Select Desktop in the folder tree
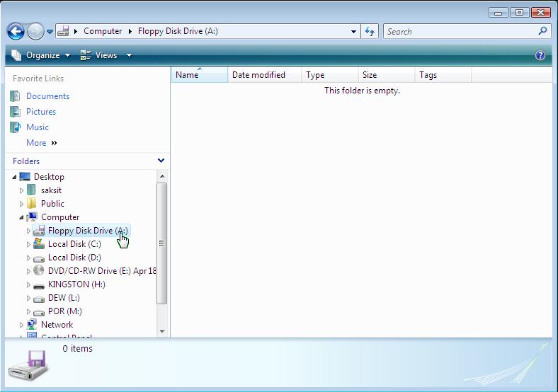558x392 pixels. click(49, 177)
